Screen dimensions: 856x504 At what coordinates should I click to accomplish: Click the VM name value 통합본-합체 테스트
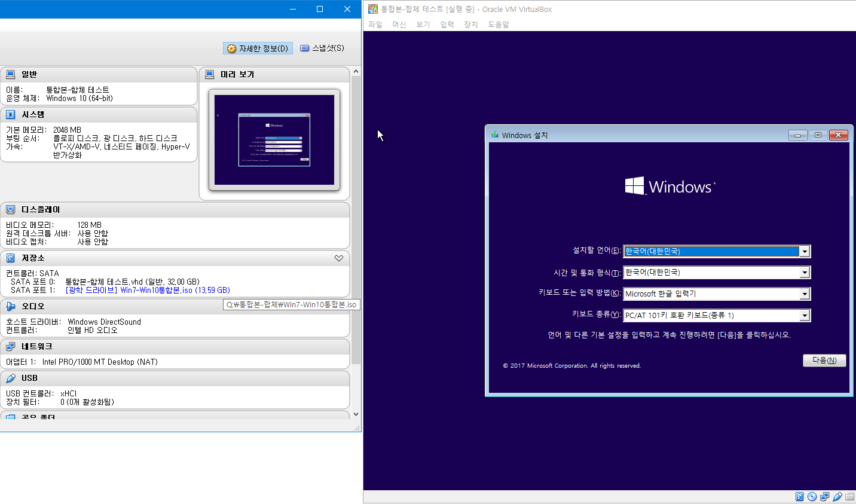[x=78, y=90]
